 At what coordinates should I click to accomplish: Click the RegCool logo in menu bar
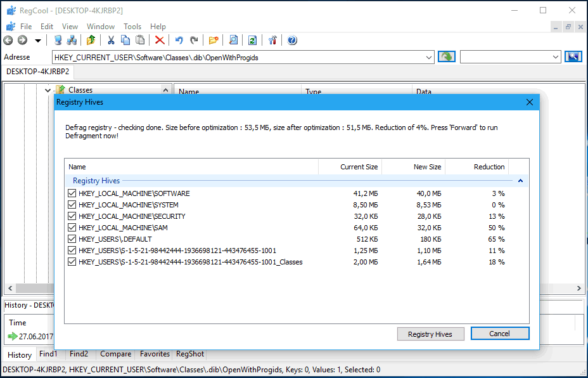pos(11,26)
